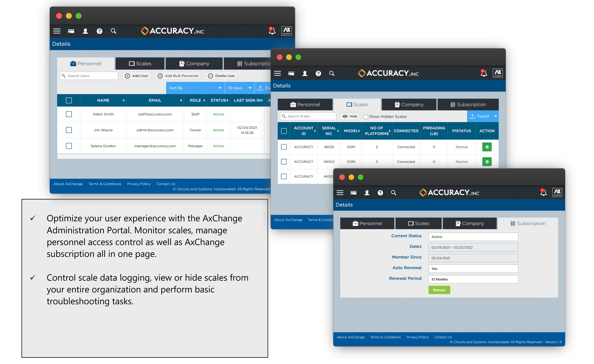Image resolution: width=594 pixels, height=364 pixels.
Task: Click card icon in Subscription window toolbar
Action: point(353,193)
